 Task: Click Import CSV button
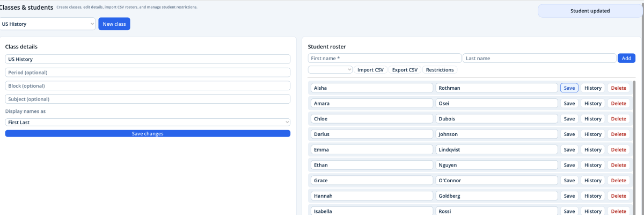click(x=370, y=70)
